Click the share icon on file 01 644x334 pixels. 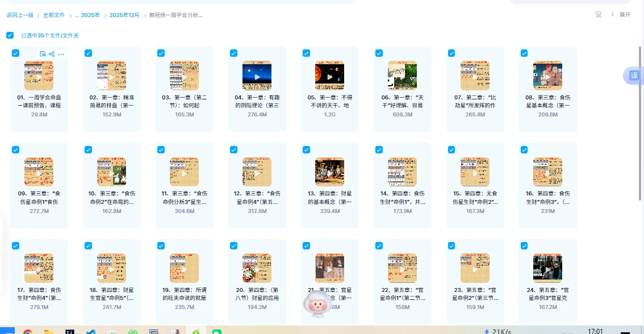click(52, 54)
